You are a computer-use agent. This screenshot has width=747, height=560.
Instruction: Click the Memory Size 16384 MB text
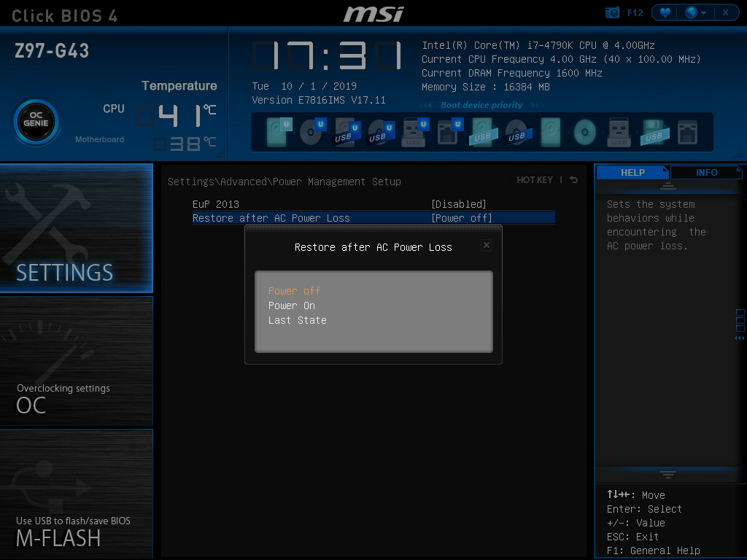tap(485, 87)
